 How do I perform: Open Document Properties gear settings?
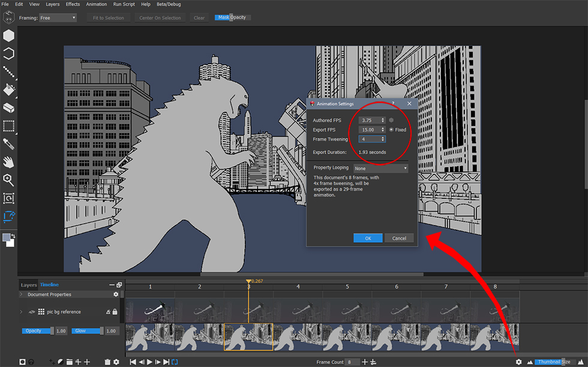click(116, 294)
